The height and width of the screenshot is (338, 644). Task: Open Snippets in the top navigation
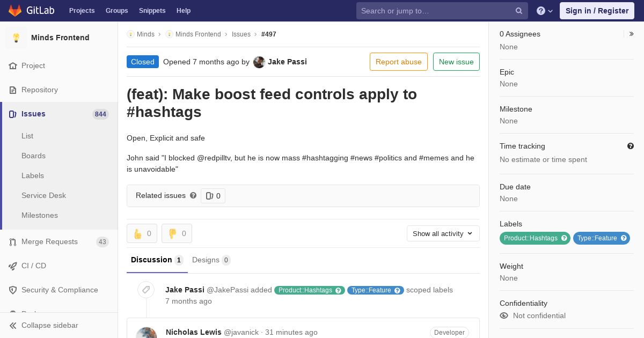pos(152,11)
